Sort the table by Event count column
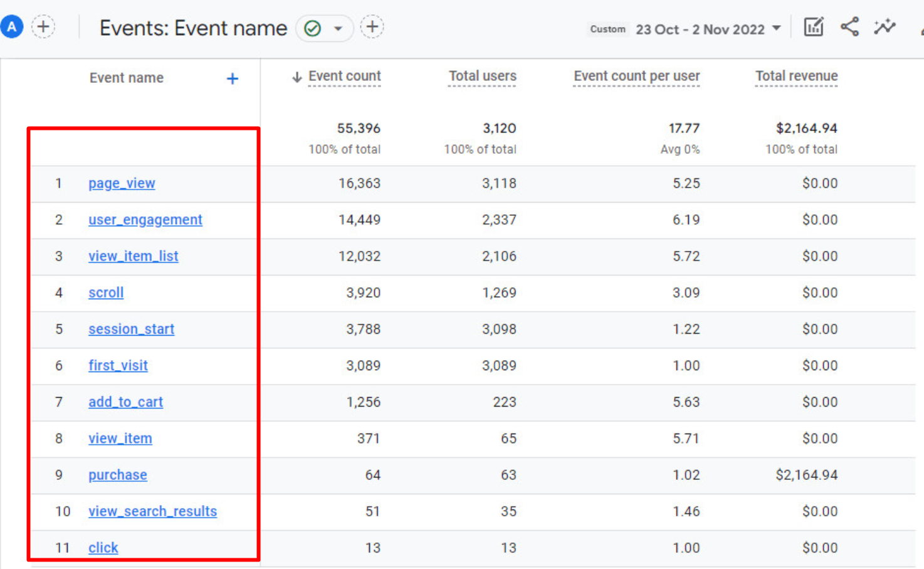Image resolution: width=924 pixels, height=569 pixels. tap(344, 76)
